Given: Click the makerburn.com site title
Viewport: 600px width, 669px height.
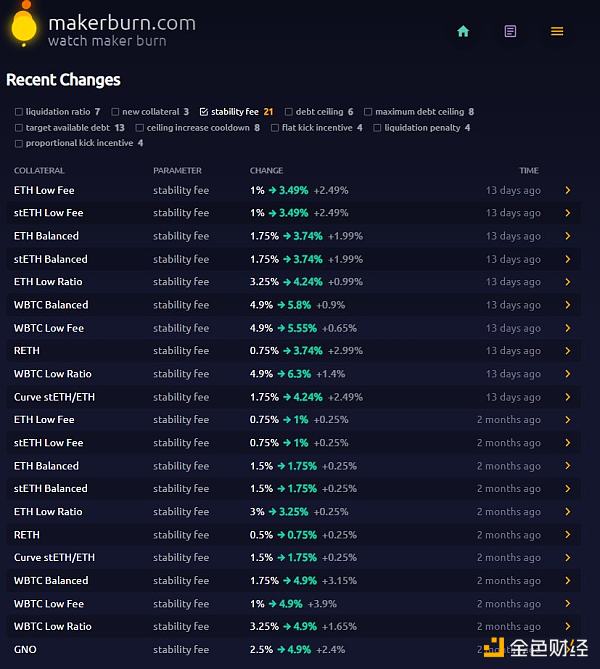Looking at the screenshot, I should 121,22.
